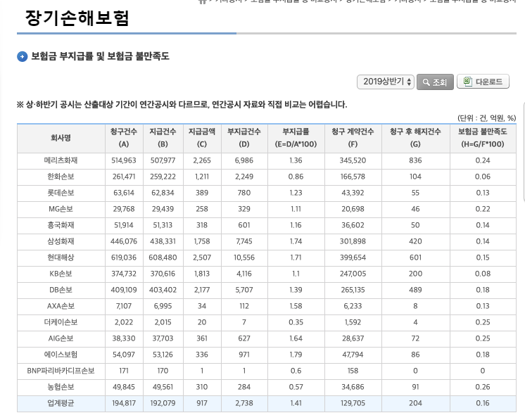525x420 pixels.
Task: Click AIG손보 payment count 37,703
Action: 163,338
